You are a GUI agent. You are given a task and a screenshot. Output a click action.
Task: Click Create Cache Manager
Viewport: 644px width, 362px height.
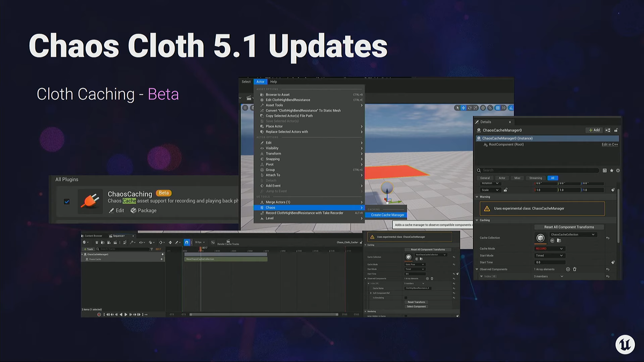pyautogui.click(x=386, y=215)
